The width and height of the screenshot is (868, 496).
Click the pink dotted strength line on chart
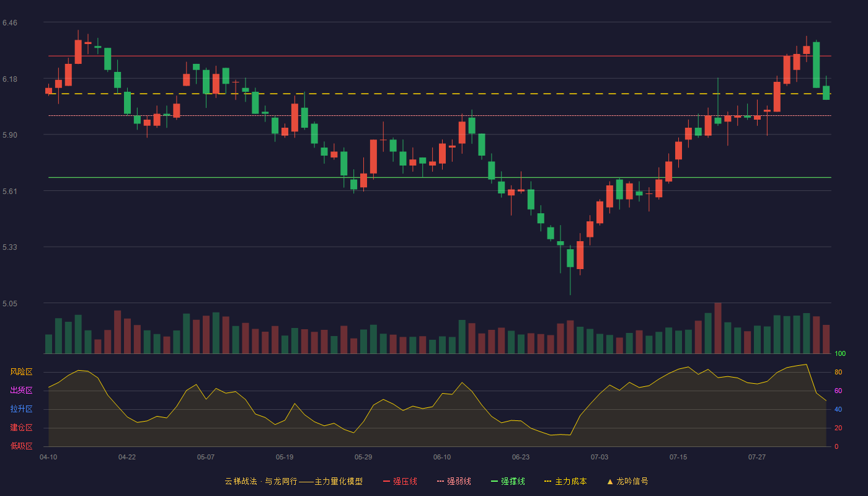tap(440, 115)
